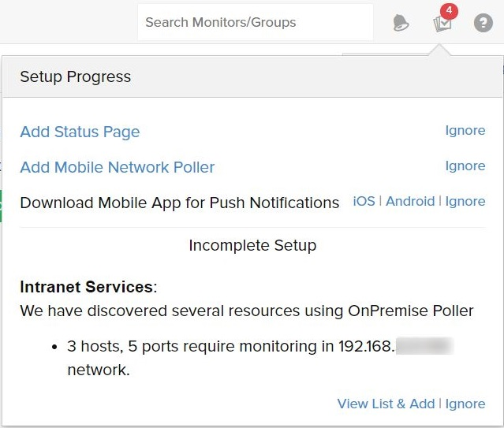Click View List & Add link

click(386, 404)
